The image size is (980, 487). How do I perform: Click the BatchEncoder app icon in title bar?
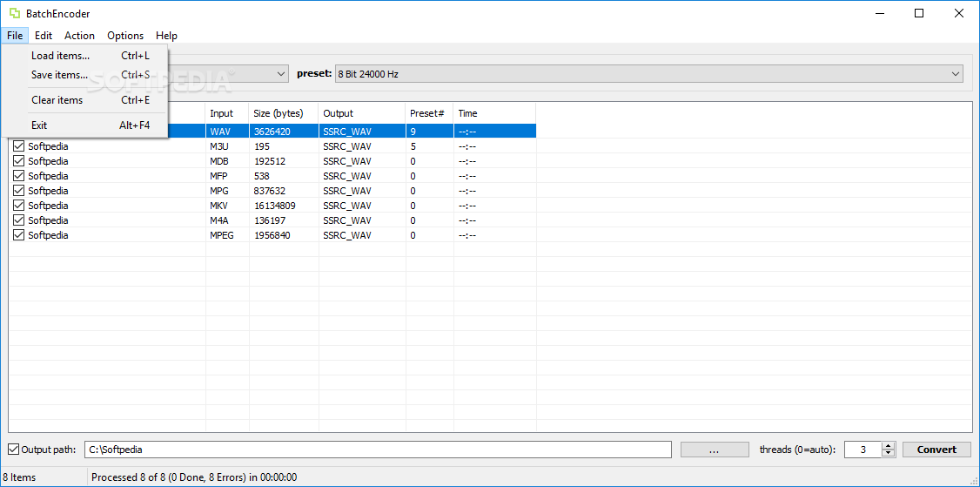coord(14,13)
